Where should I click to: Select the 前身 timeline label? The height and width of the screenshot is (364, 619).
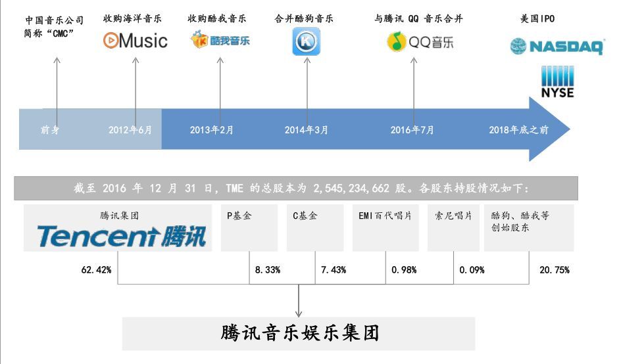click(x=50, y=129)
